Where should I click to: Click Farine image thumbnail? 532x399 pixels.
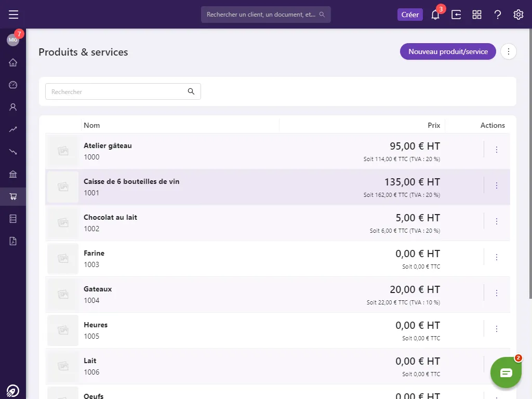pos(63,259)
